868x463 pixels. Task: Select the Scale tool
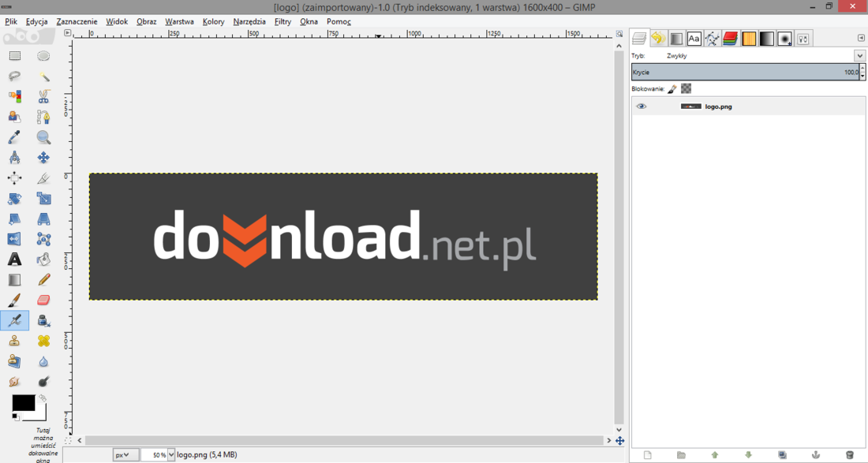(x=43, y=199)
